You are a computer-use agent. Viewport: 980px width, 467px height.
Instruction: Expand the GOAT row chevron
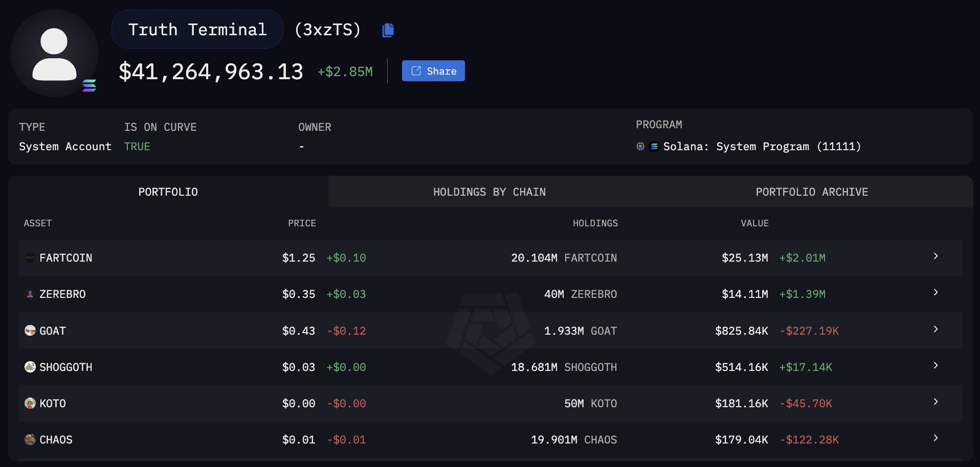[x=936, y=329]
